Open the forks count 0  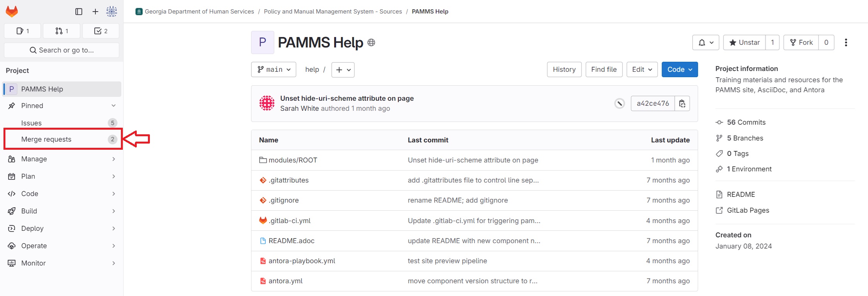826,42
